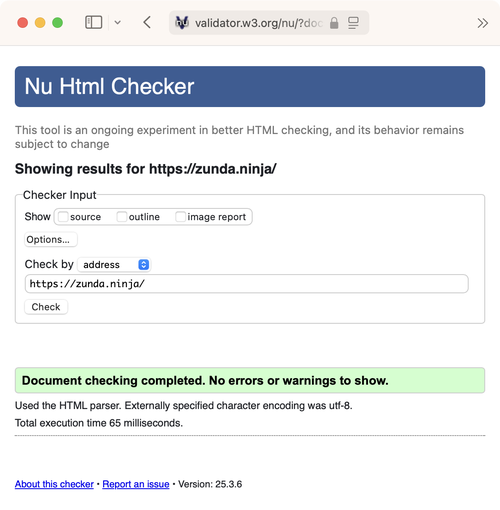Viewport: 500px width, 510px height.
Task: Click the https://zunda.ninja/ address field
Action: (x=247, y=284)
